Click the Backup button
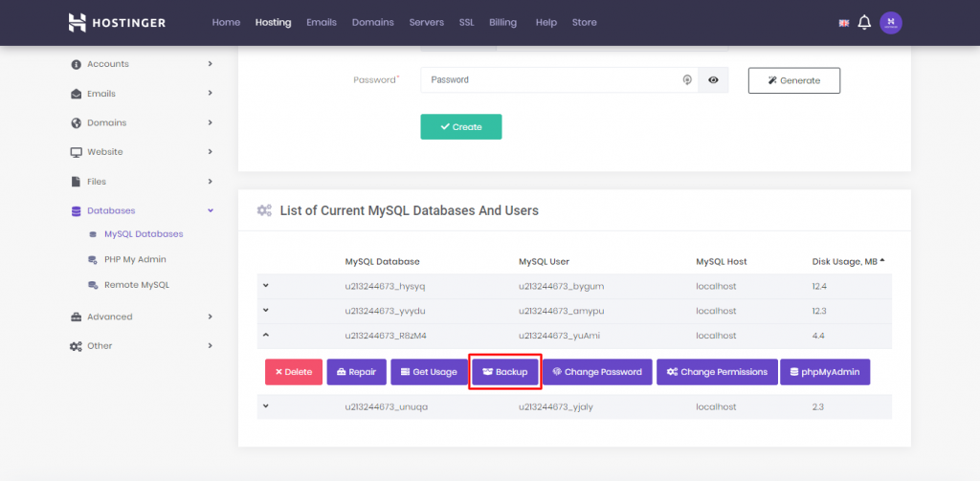 pyautogui.click(x=505, y=372)
